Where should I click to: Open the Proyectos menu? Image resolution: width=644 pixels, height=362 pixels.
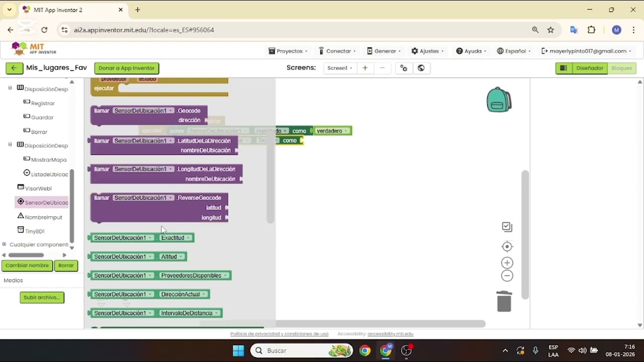coord(287,51)
